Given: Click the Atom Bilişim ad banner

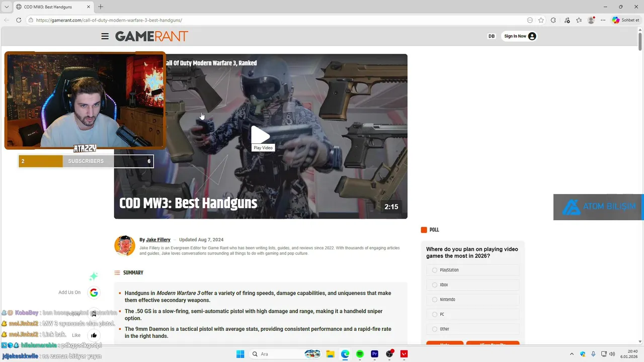Looking at the screenshot, I should tap(599, 207).
